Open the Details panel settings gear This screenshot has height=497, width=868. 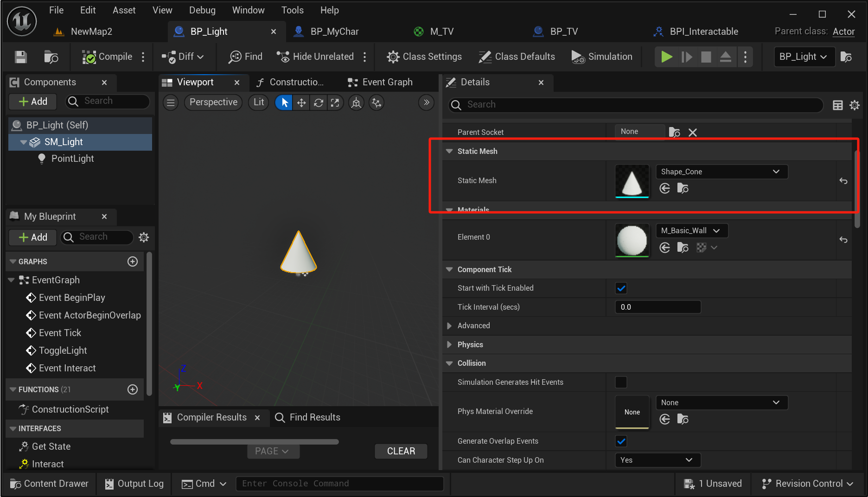(x=854, y=105)
